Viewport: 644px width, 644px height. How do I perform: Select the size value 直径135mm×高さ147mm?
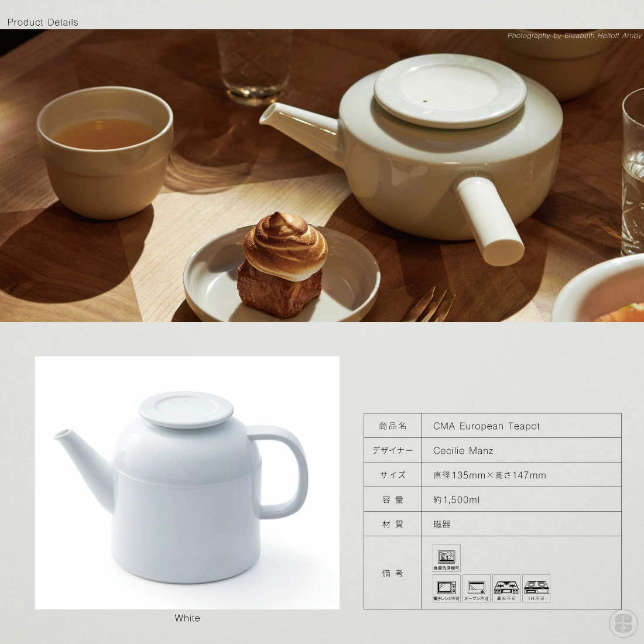(489, 475)
